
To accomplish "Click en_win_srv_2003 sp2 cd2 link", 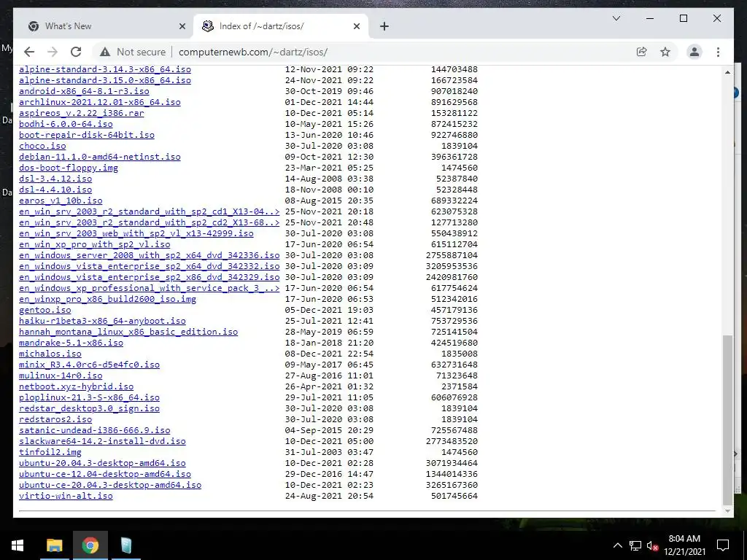I will coord(149,223).
